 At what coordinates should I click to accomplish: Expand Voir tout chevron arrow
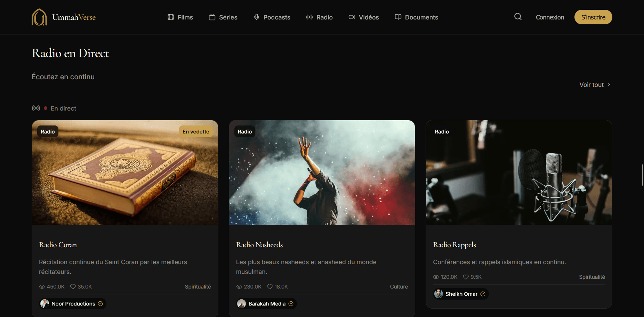pos(609,85)
